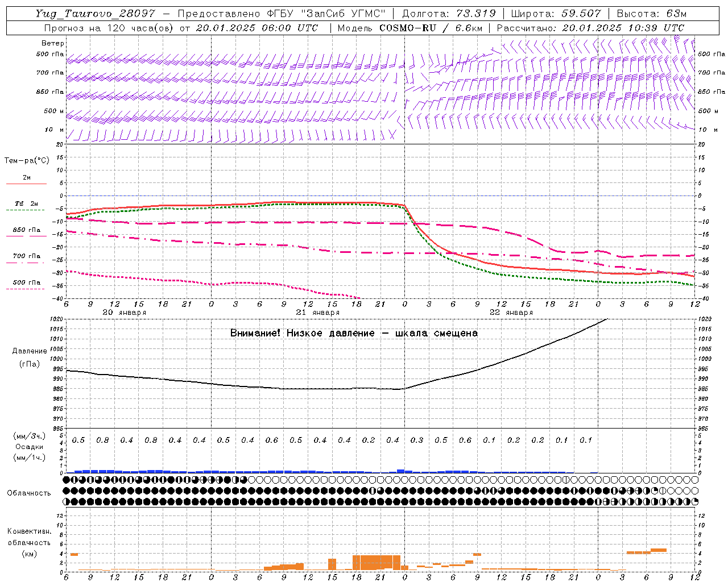Click the "700 гПа" label on left wind axis
728x582 pixels.
coord(50,73)
